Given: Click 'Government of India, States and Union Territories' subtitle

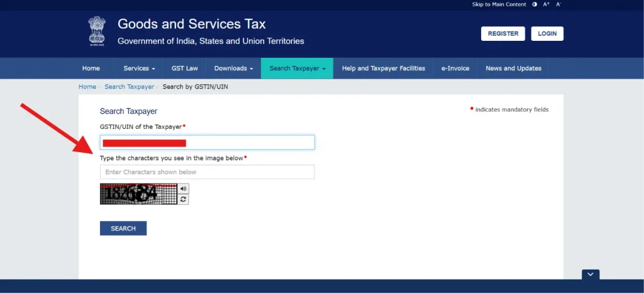Looking at the screenshot, I should pos(211,41).
